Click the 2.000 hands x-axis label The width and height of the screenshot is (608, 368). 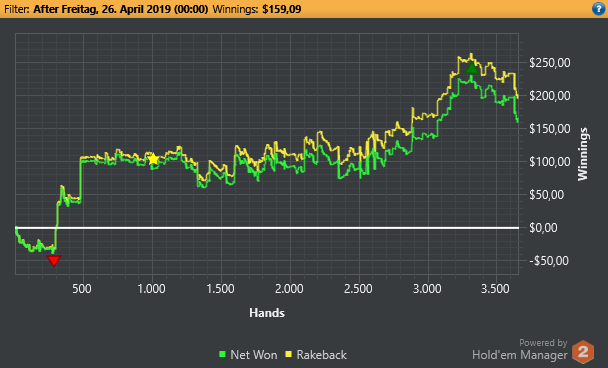pyautogui.click(x=289, y=289)
